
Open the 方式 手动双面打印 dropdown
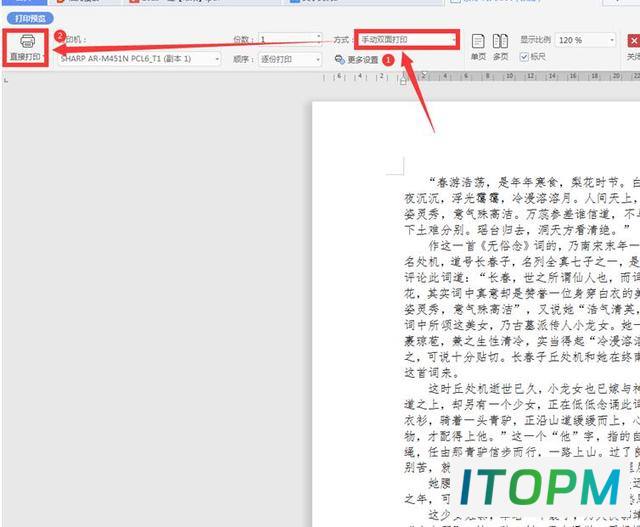pos(407,40)
